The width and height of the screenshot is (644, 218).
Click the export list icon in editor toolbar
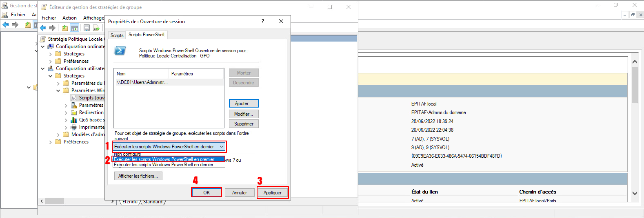tap(96, 28)
